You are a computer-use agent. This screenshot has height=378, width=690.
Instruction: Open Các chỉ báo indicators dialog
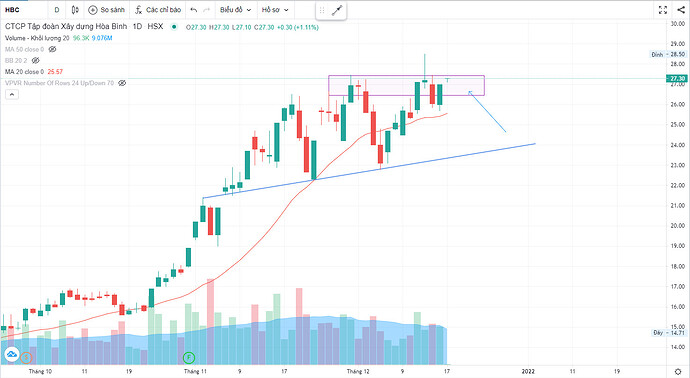click(x=158, y=10)
